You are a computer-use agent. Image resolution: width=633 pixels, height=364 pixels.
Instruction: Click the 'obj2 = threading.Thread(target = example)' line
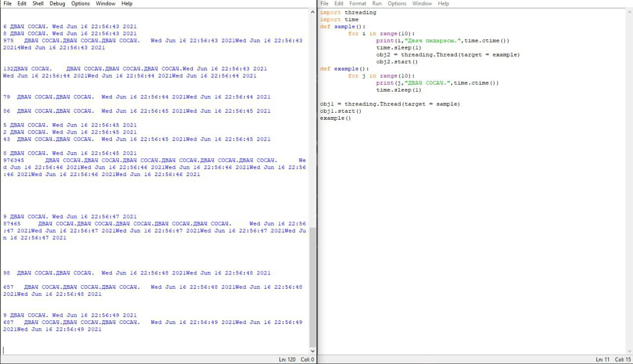448,55
